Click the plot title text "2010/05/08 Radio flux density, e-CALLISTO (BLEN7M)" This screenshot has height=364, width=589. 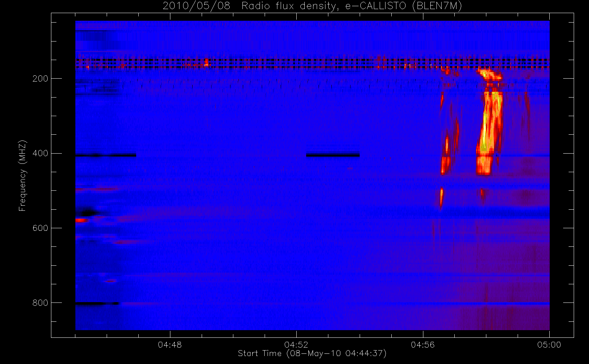coord(312,6)
